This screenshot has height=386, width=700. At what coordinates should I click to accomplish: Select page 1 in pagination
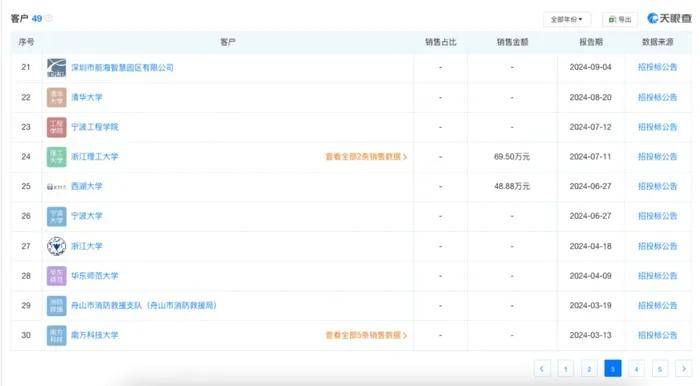(566, 369)
